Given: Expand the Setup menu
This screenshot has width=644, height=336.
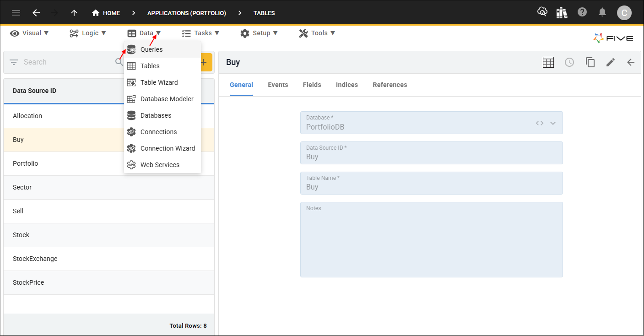Looking at the screenshot, I should click(x=259, y=33).
